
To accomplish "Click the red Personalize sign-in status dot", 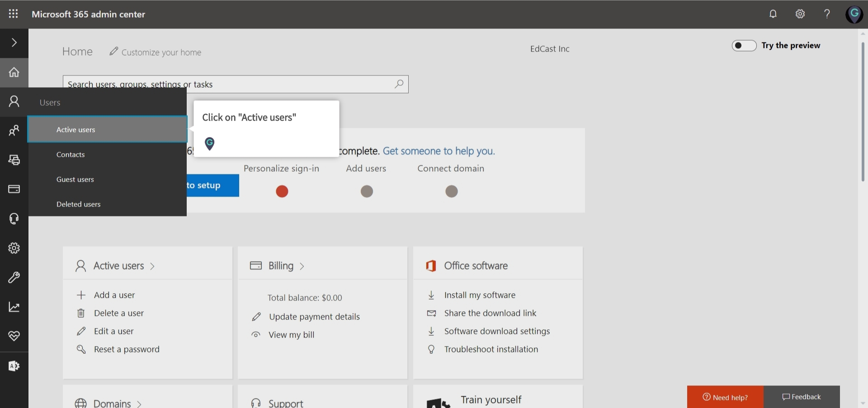I will [x=282, y=192].
